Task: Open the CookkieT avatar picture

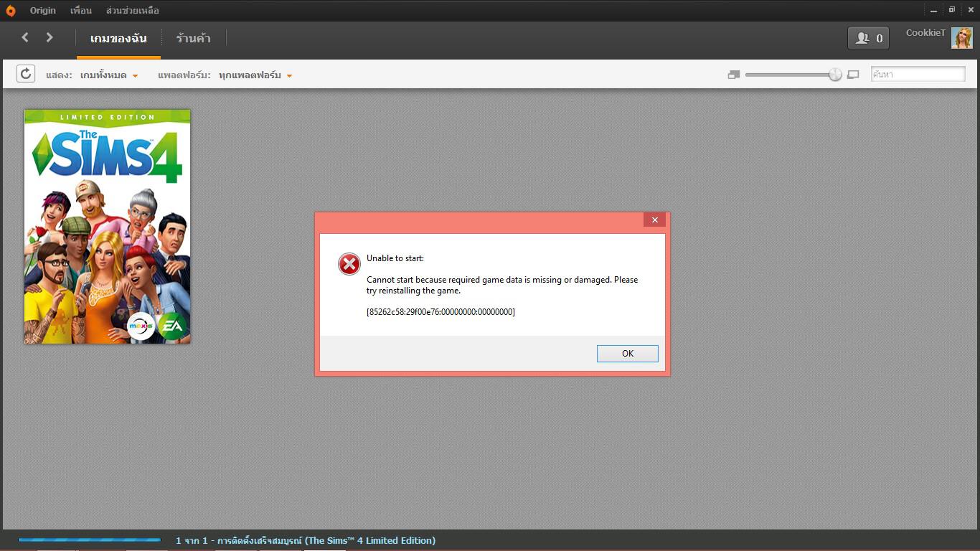Action: coord(962,38)
